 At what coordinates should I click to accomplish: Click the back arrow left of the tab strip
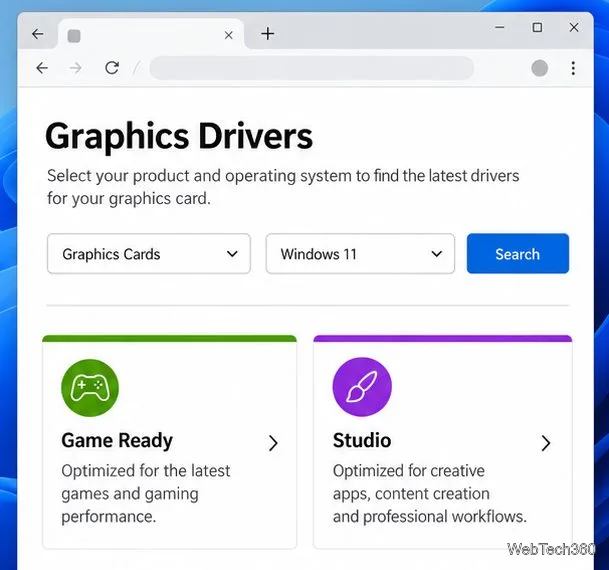[x=38, y=34]
